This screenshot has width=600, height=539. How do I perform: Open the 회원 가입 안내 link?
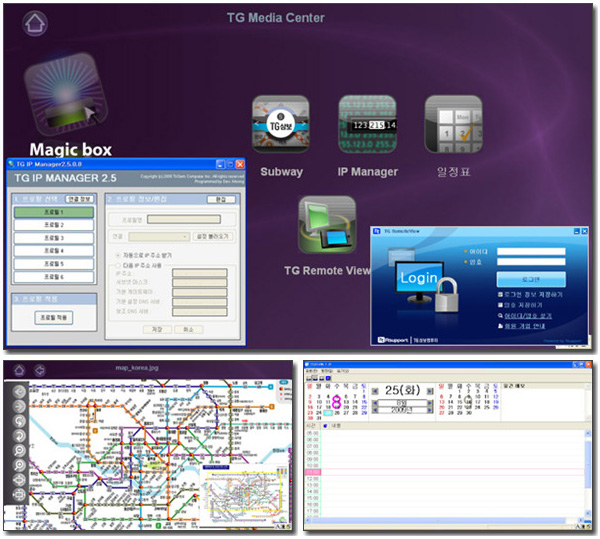point(525,326)
